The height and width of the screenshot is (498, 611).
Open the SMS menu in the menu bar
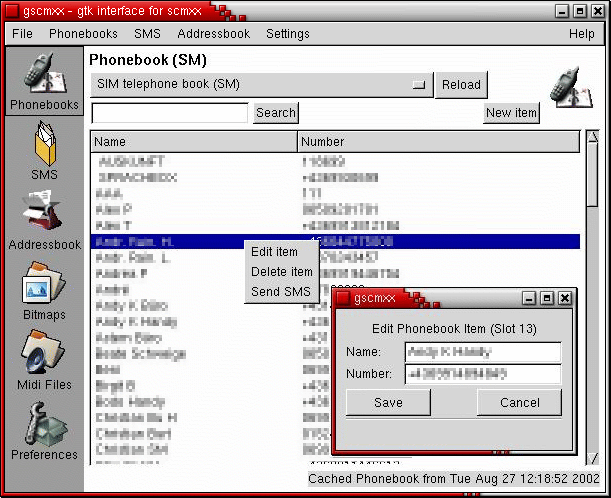[147, 34]
